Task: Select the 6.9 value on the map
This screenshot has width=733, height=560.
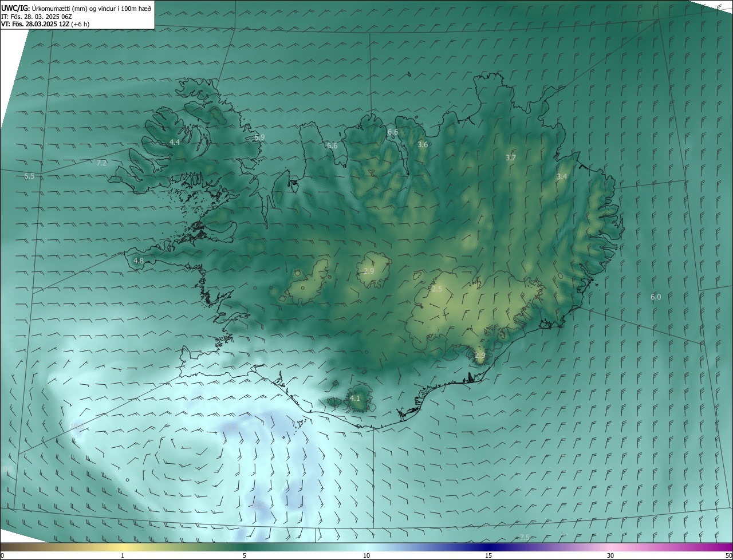Action: pyautogui.click(x=259, y=137)
